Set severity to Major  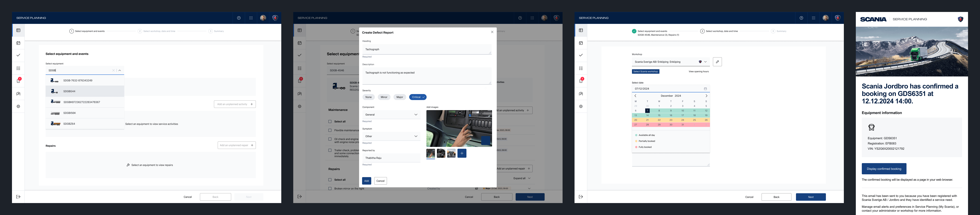pos(400,97)
